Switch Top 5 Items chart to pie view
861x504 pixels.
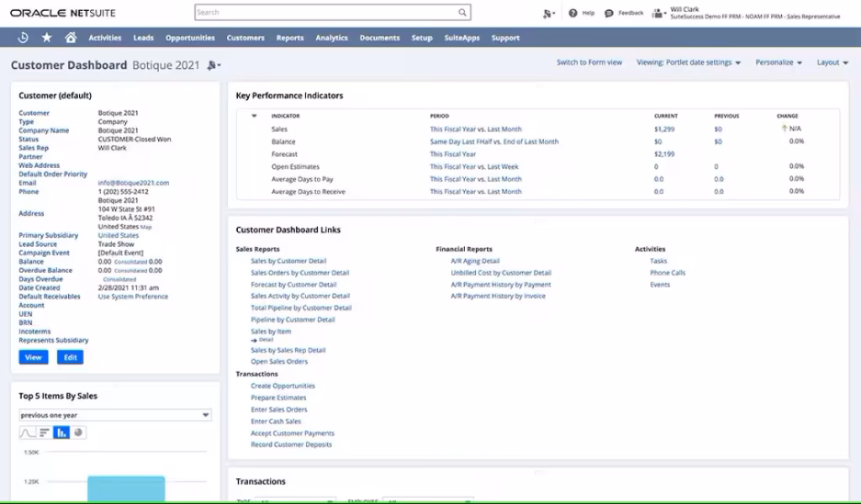click(x=78, y=433)
